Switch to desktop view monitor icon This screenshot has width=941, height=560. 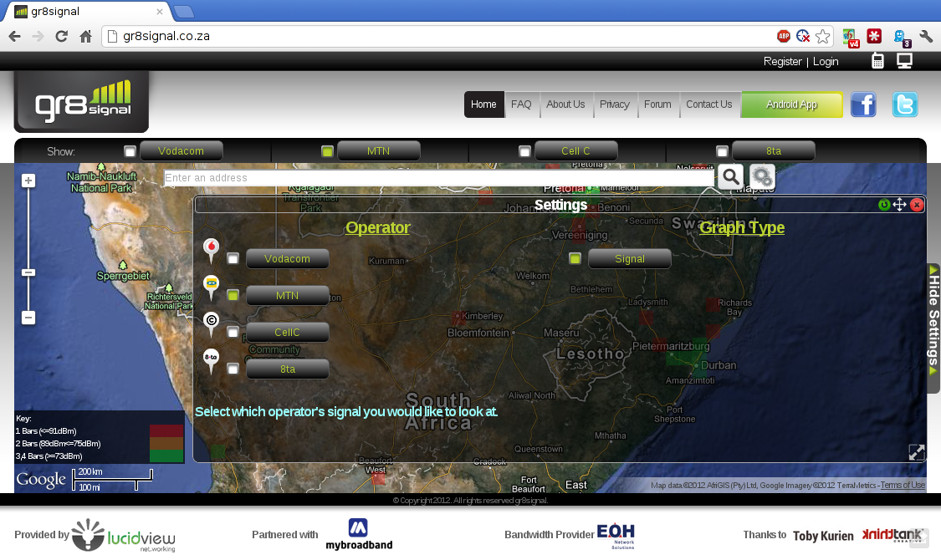[x=904, y=60]
